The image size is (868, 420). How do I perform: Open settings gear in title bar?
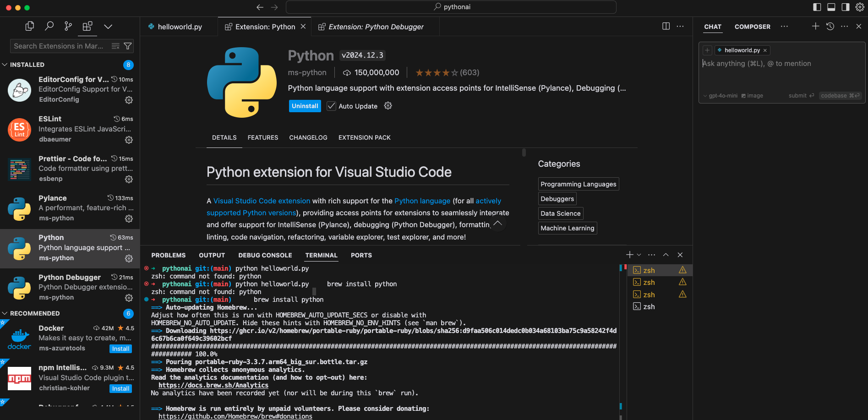[860, 7]
